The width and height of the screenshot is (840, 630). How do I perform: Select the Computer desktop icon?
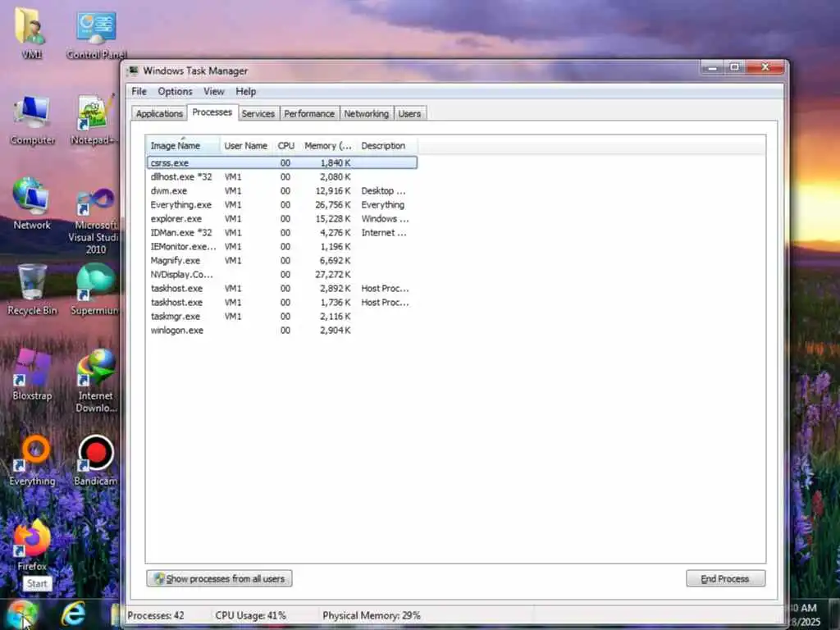tap(32, 119)
